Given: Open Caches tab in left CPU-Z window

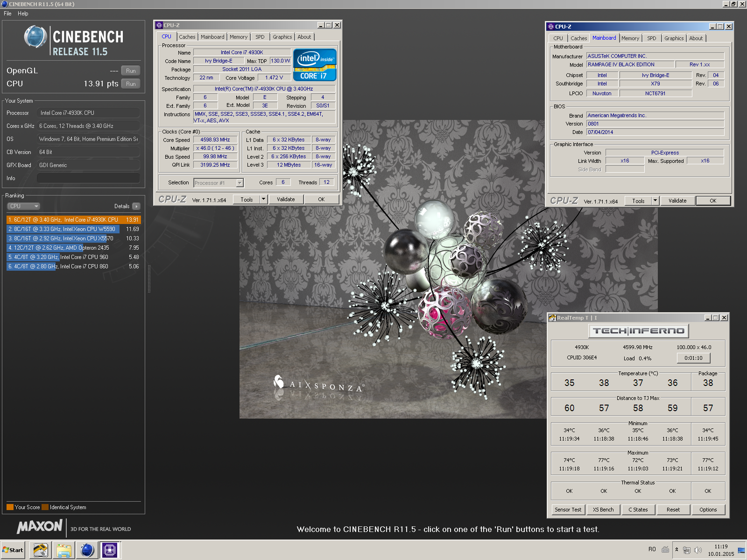Looking at the screenshot, I should click(x=187, y=37).
